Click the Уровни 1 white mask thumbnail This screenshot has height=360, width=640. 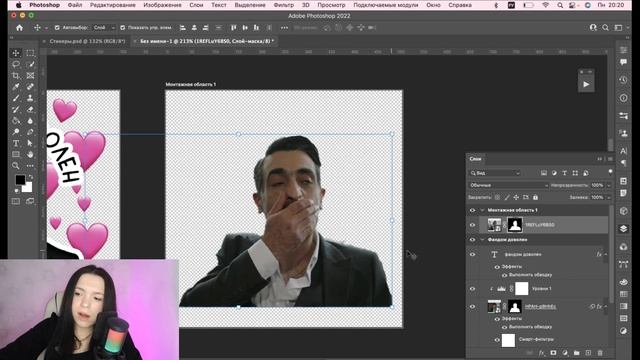tap(522, 289)
